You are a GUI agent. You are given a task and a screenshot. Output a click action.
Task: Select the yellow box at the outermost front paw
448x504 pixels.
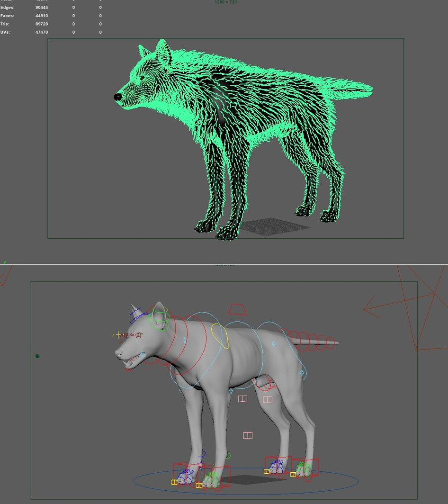pyautogui.click(x=174, y=482)
